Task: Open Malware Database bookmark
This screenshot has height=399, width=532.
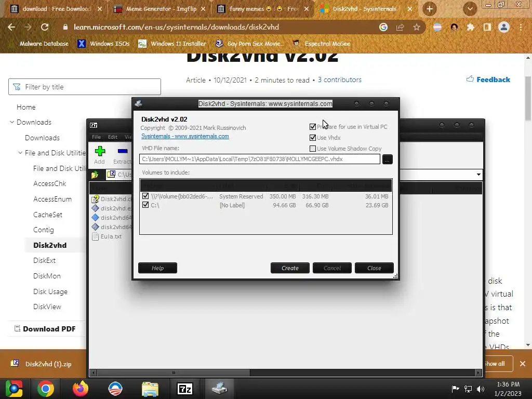Action: [x=44, y=44]
